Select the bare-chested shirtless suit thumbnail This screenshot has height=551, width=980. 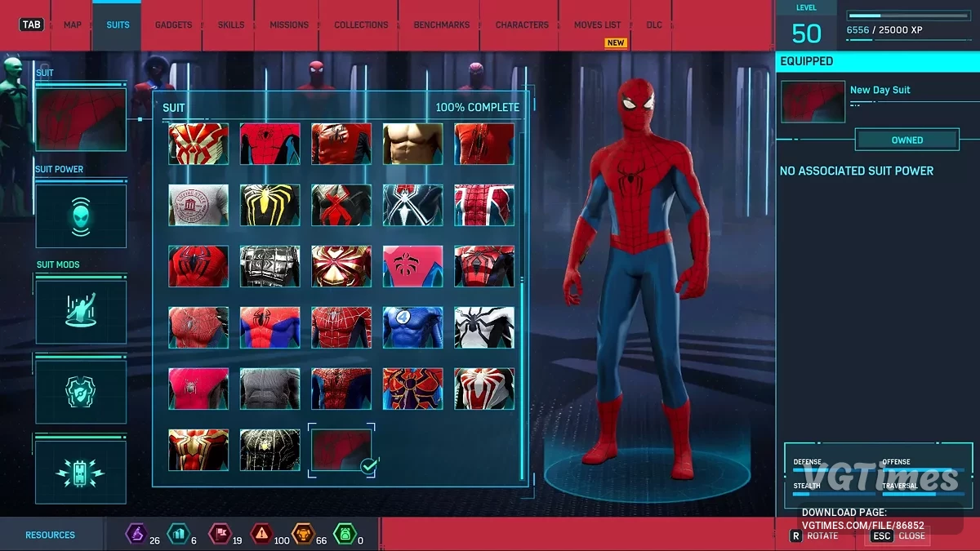click(412, 144)
